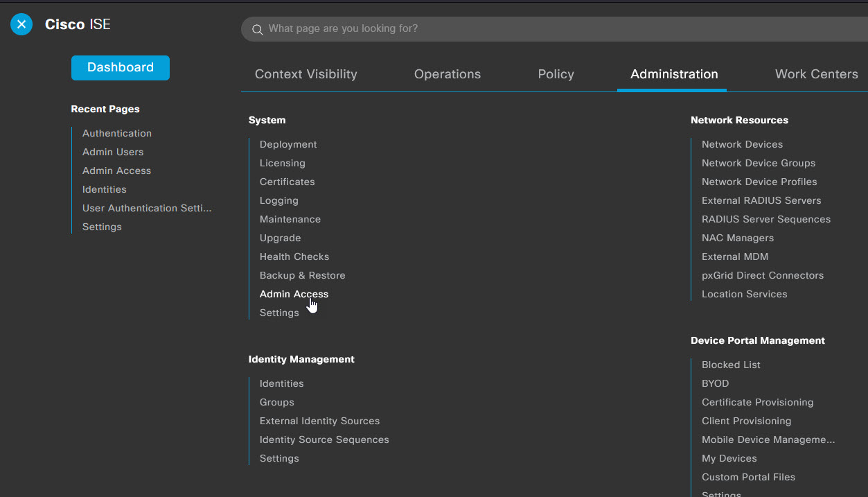
Task: Go to Backup & Restore
Action: click(x=303, y=275)
